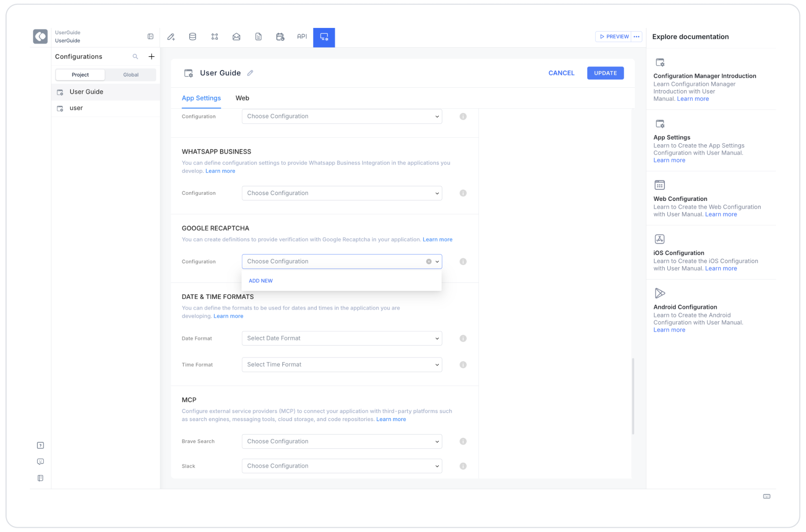Open the Select Date Format dropdown

[x=342, y=338]
